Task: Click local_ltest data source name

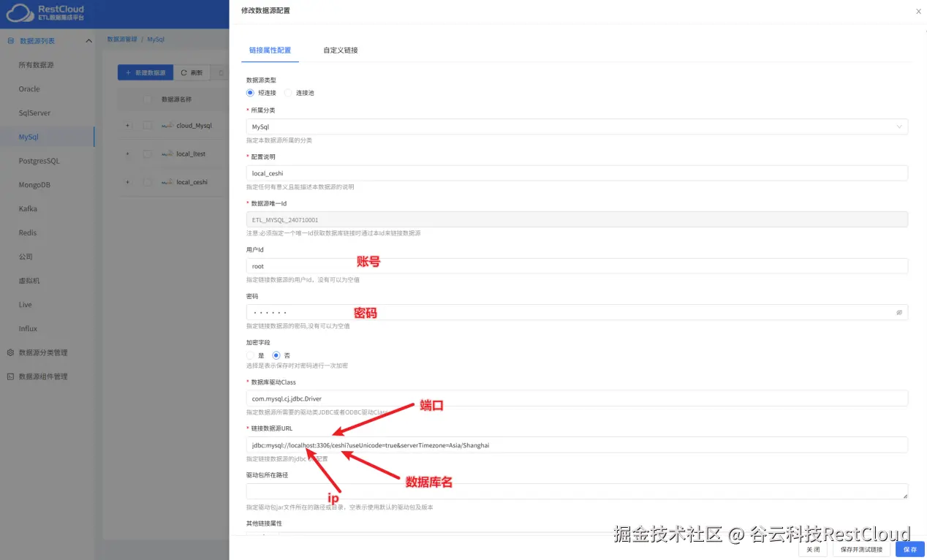Action: point(191,154)
